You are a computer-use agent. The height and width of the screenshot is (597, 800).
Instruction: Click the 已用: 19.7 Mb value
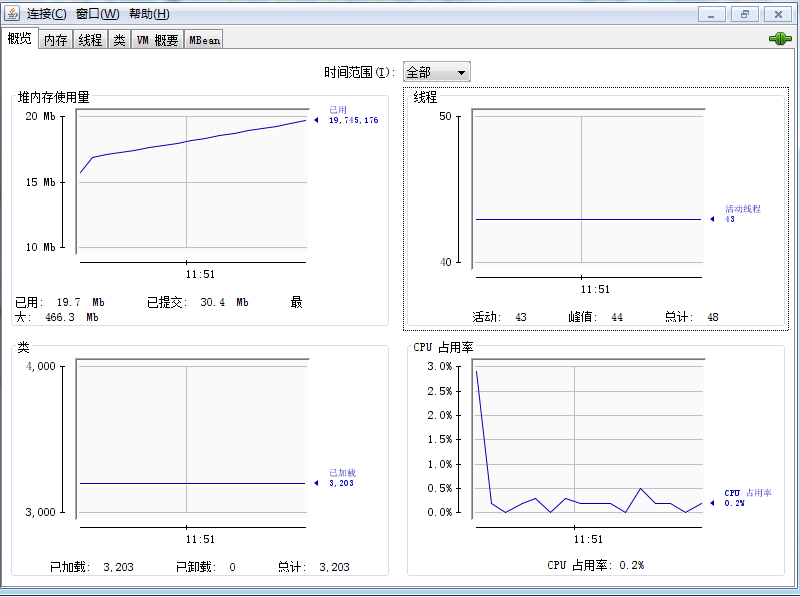pyautogui.click(x=60, y=302)
